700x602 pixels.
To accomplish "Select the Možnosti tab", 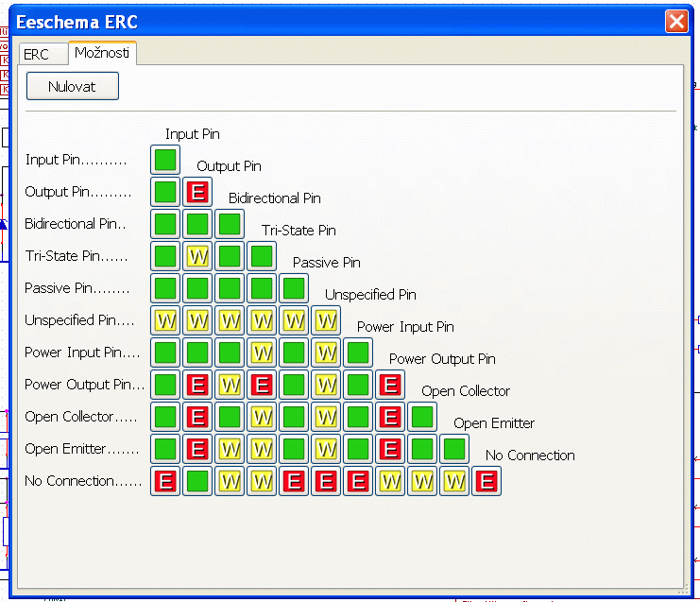I will coord(102,53).
